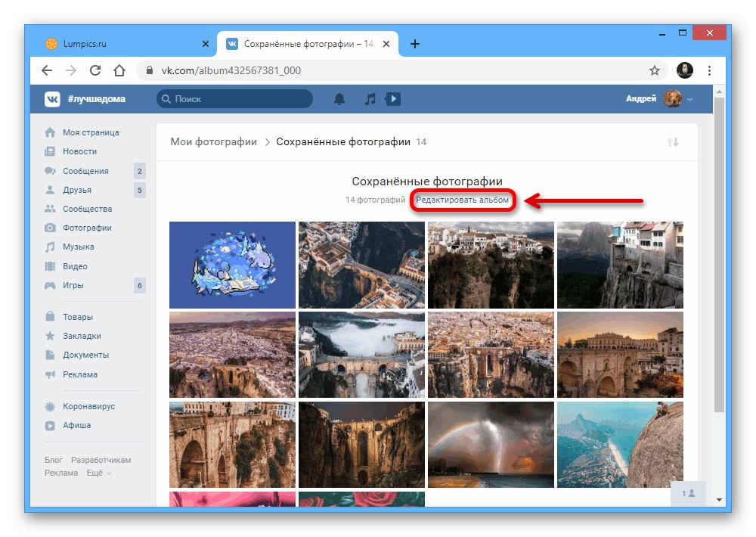The image size is (756, 537).
Task: Click the address bar URL
Action: pos(231,70)
